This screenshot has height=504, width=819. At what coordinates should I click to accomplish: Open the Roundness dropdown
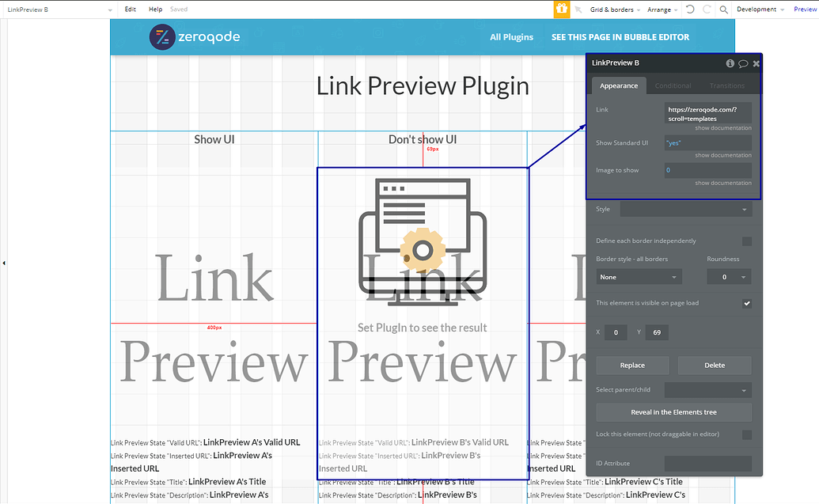coord(729,277)
